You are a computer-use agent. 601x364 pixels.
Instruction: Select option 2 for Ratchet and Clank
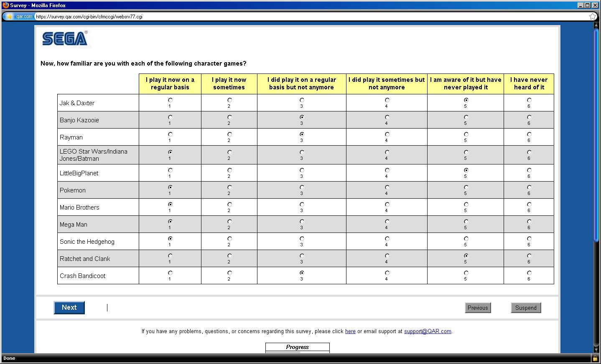tap(229, 256)
